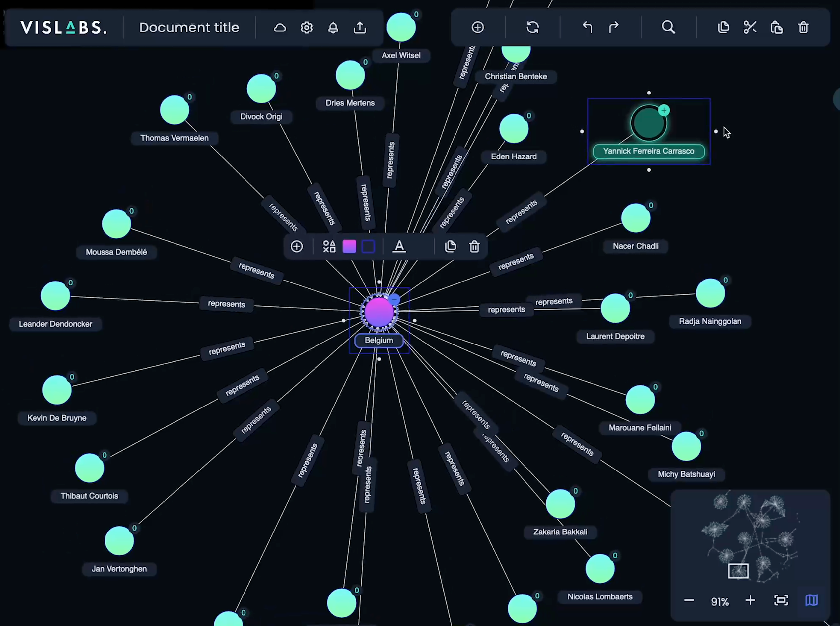840x626 pixels.
Task: Zoom in with the plus button
Action: click(750, 601)
